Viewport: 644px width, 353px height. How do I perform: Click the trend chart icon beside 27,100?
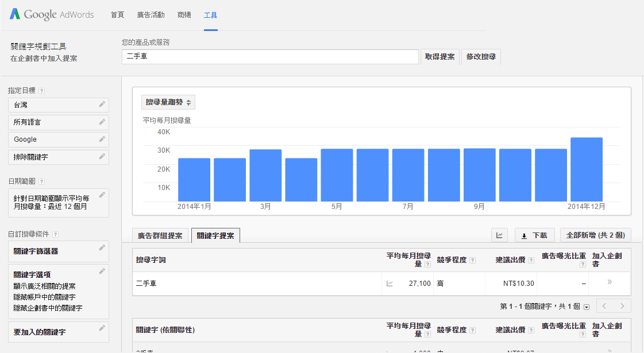[390, 284]
